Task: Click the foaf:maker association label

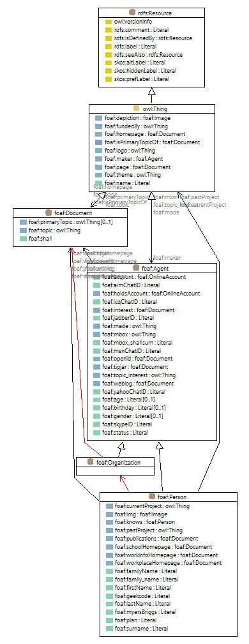Action: click(x=167, y=257)
